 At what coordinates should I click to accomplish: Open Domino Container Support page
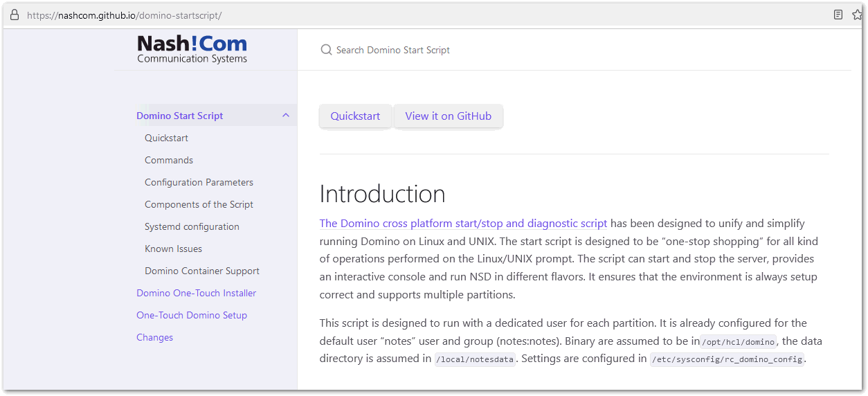pos(202,271)
